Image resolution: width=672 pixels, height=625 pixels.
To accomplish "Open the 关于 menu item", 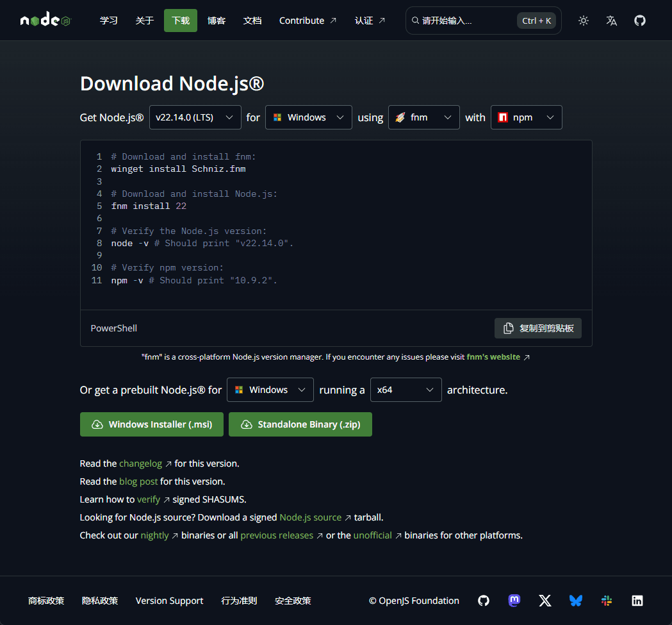I will (144, 21).
